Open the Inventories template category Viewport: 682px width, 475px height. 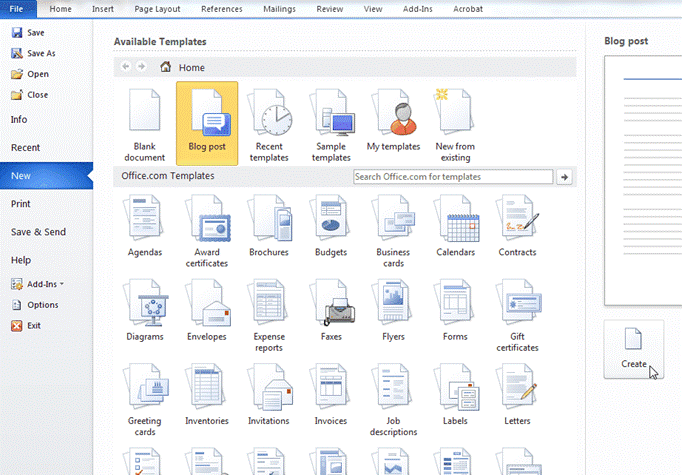click(x=207, y=395)
